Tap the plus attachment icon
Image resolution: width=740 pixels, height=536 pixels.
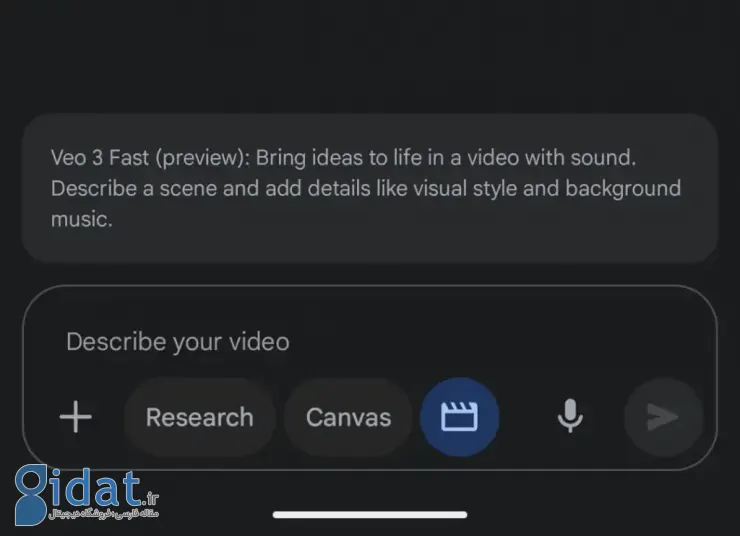click(x=76, y=417)
